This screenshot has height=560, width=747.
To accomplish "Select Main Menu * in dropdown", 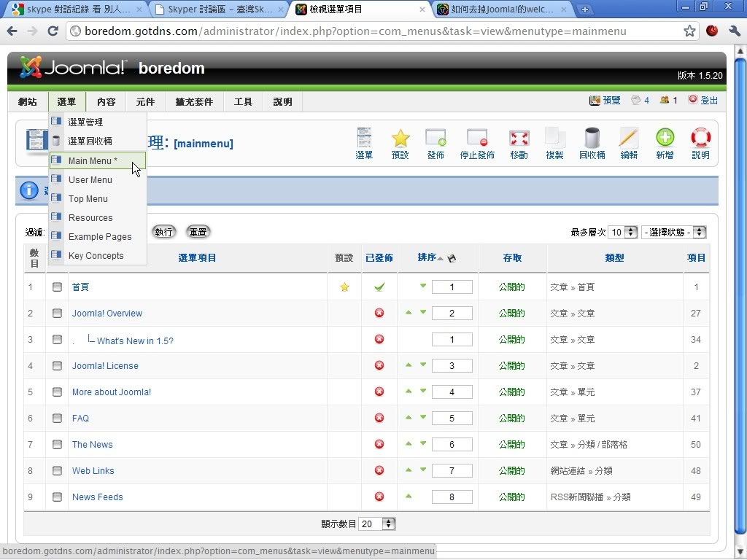I will click(98, 161).
